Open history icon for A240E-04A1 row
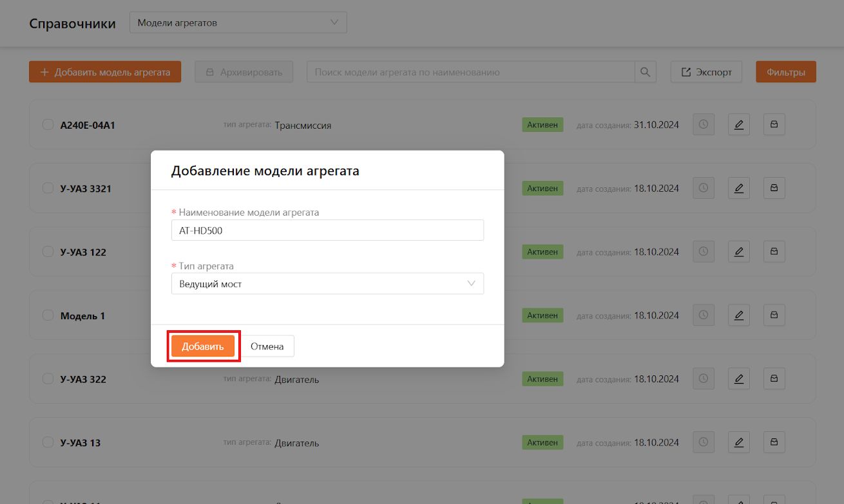The image size is (844, 504). click(x=704, y=125)
